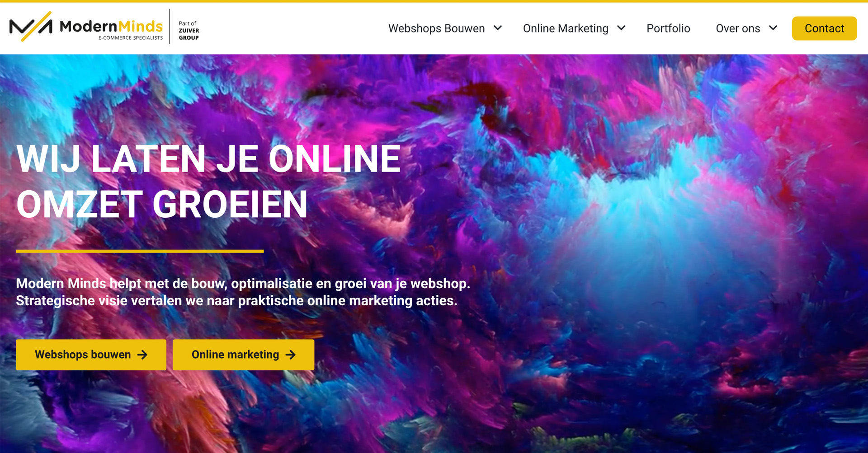This screenshot has width=868, height=453.
Task: Click the Online marketing hero button
Action: pos(243,355)
